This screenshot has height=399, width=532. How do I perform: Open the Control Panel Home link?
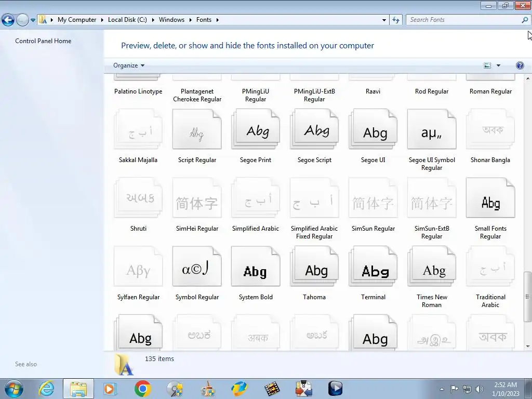[x=43, y=41]
